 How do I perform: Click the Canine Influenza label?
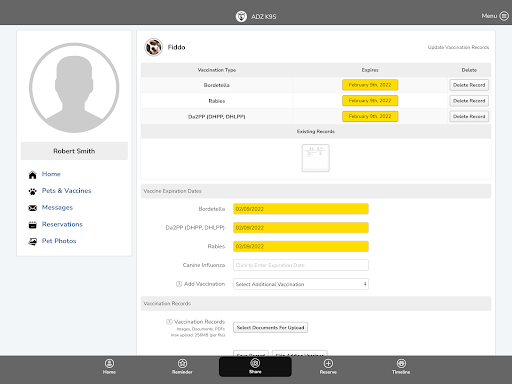204,265
